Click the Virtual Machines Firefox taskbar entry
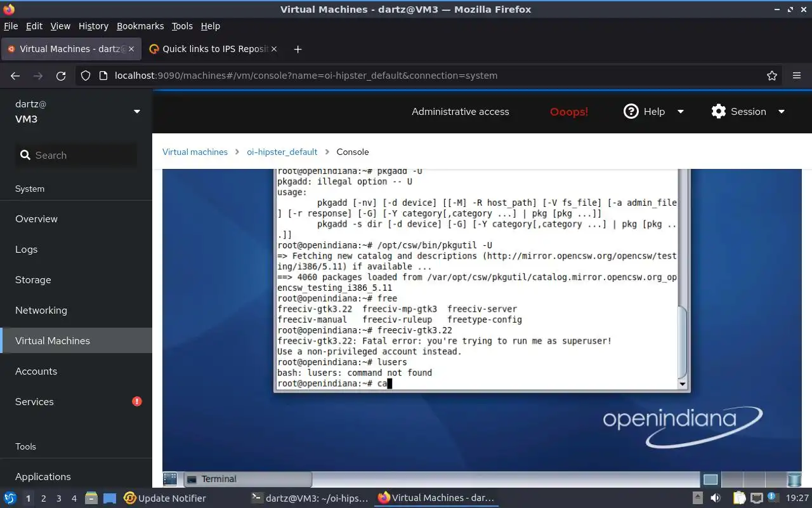This screenshot has width=812, height=508. 436,498
